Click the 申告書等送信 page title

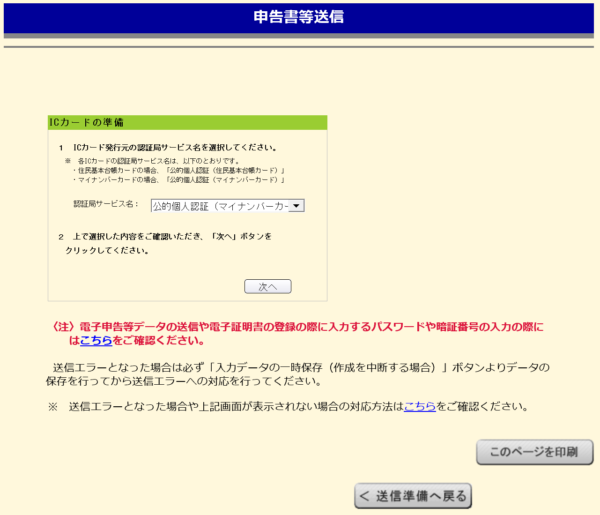click(299, 17)
